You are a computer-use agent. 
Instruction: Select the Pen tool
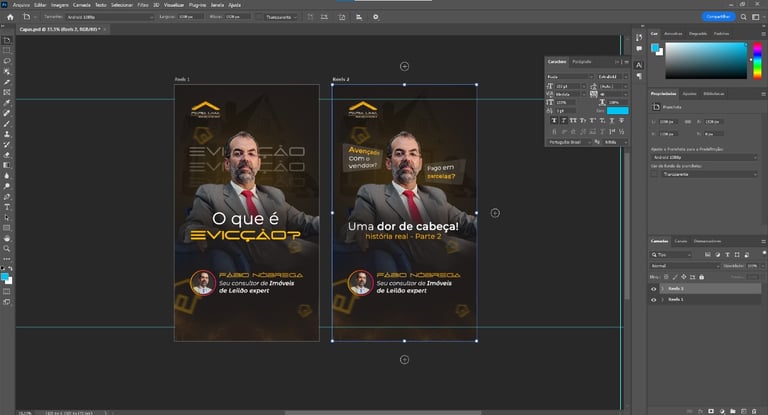click(7, 196)
